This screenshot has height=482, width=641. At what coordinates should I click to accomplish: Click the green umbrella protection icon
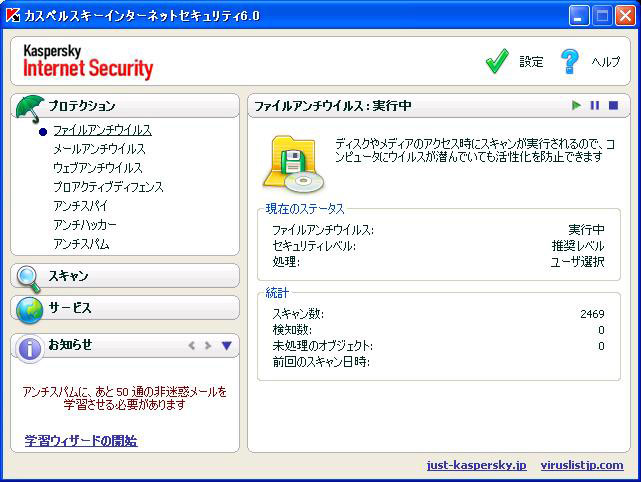[29, 109]
